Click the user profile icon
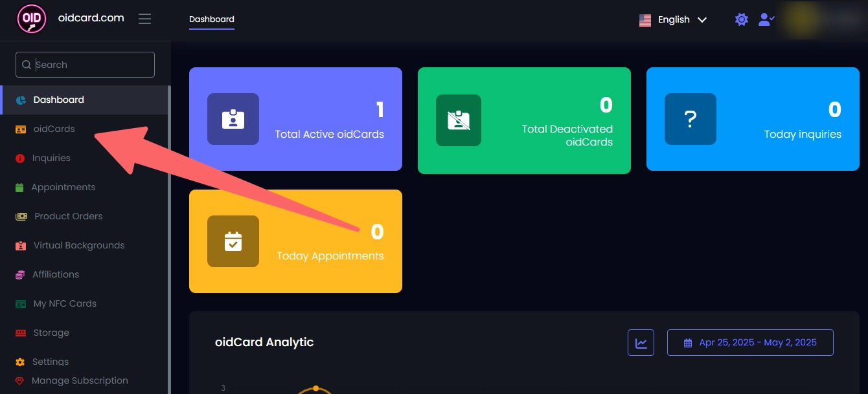The image size is (868, 394). [x=766, y=19]
